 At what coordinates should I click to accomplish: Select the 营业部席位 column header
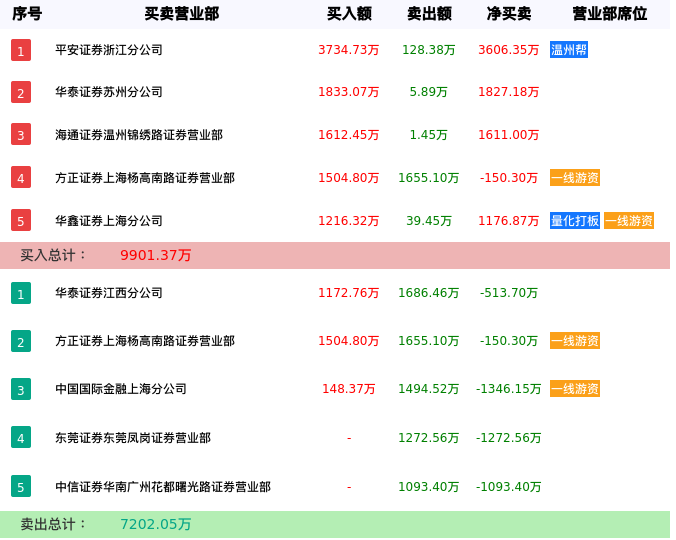[x=609, y=14]
